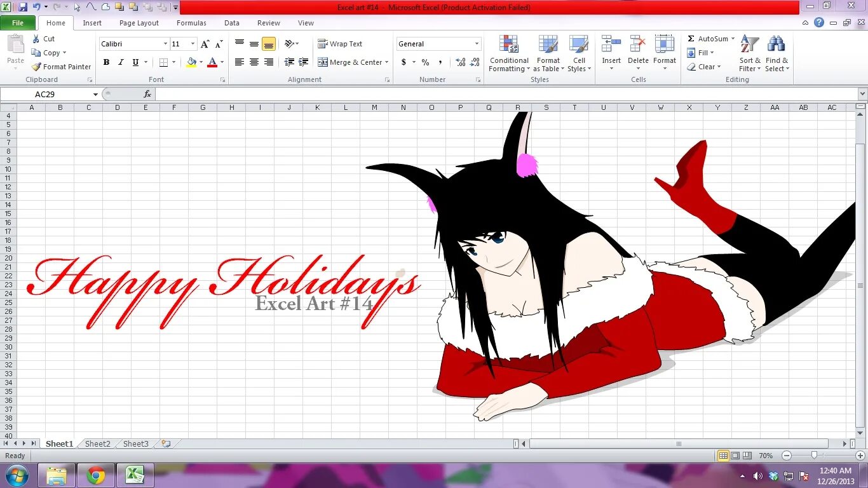
Task: Open Sort & Filter menu
Action: pos(750,54)
